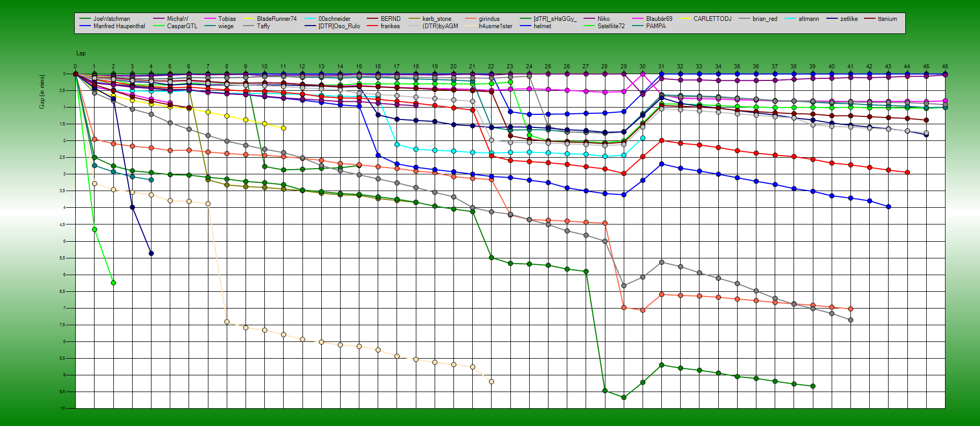The height and width of the screenshot is (426, 980).
Task: Click Niko legend label
Action: [x=604, y=19]
